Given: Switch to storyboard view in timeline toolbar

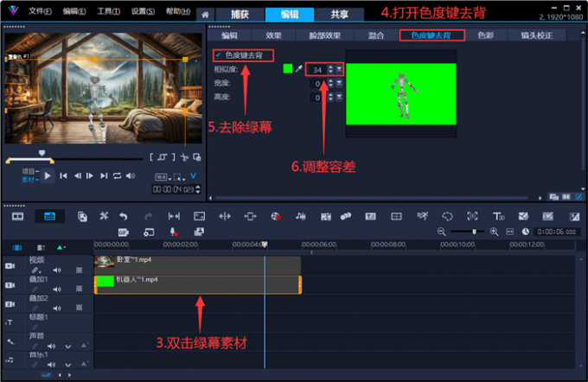Looking at the screenshot, I should [17, 216].
